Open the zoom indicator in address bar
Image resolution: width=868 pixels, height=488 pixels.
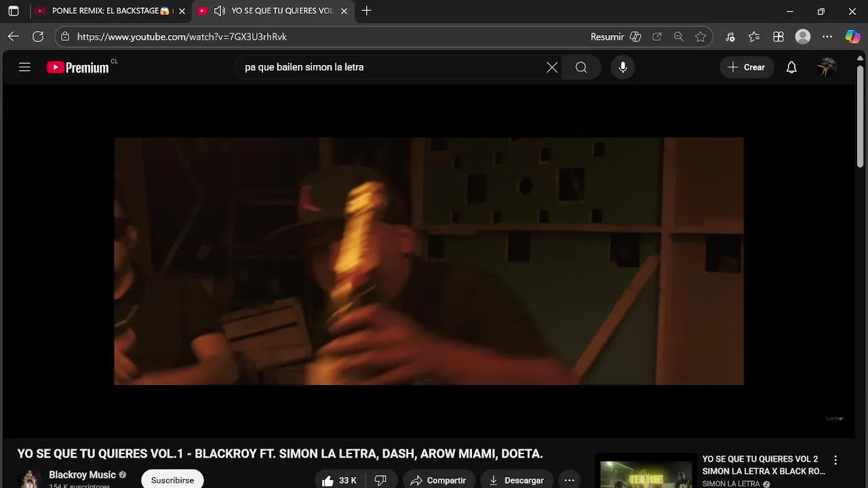(x=678, y=37)
